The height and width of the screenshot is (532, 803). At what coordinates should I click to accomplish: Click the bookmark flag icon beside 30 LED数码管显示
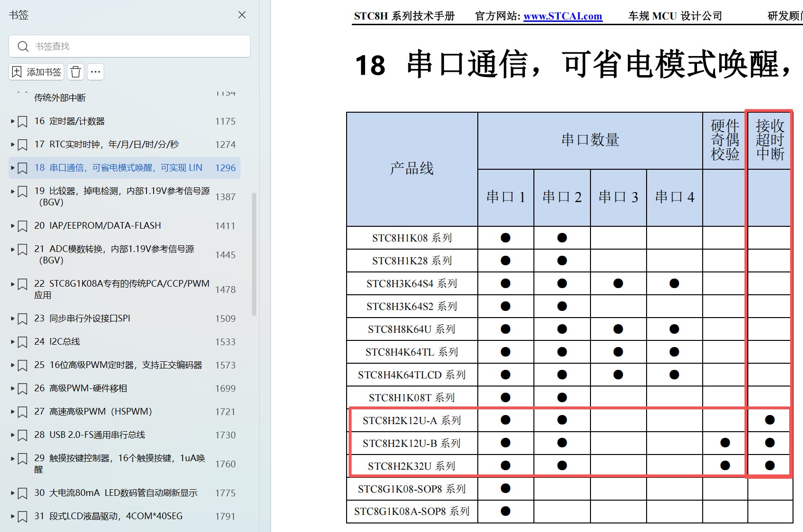[22, 493]
